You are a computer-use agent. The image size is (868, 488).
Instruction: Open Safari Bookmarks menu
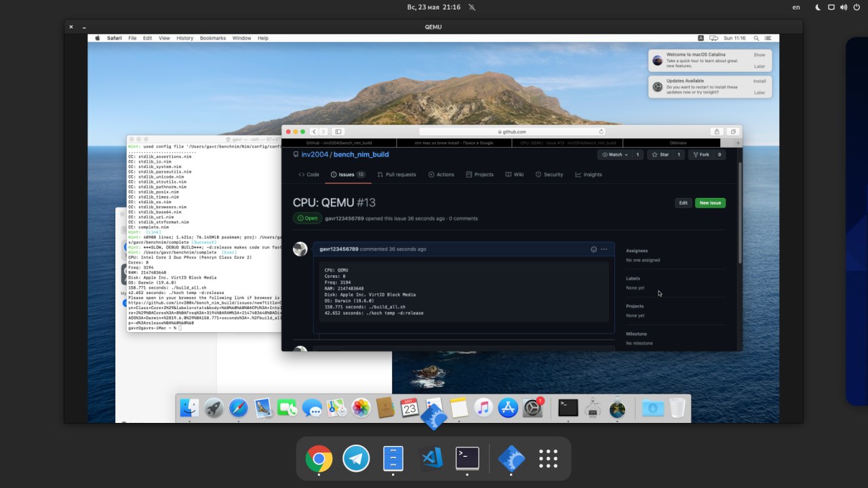click(x=213, y=38)
